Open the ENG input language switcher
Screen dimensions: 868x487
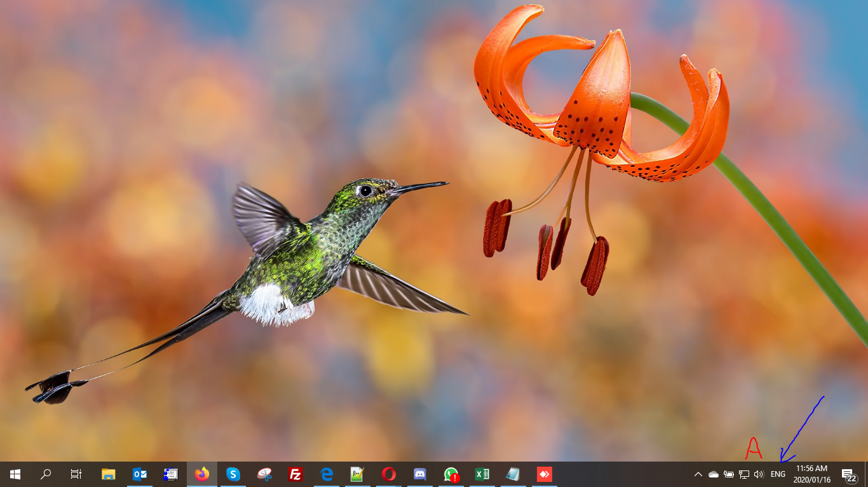coord(778,474)
